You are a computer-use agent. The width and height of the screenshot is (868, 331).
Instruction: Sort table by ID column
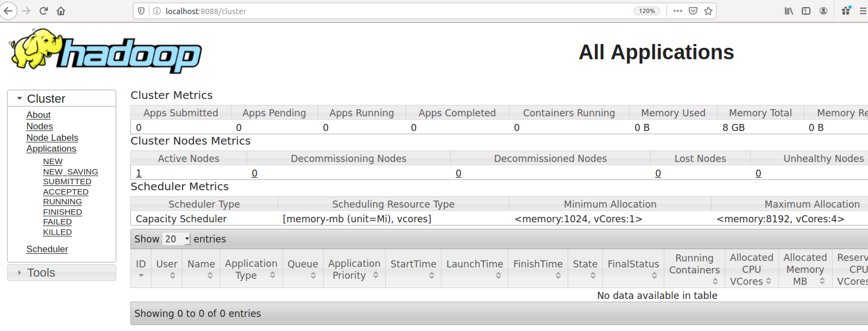coord(141,269)
